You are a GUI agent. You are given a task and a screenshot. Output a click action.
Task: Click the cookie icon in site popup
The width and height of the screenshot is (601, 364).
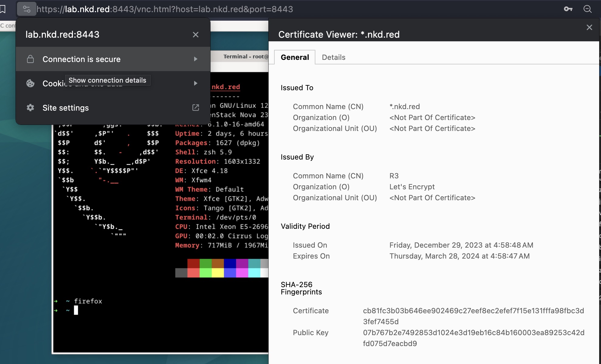coord(30,83)
